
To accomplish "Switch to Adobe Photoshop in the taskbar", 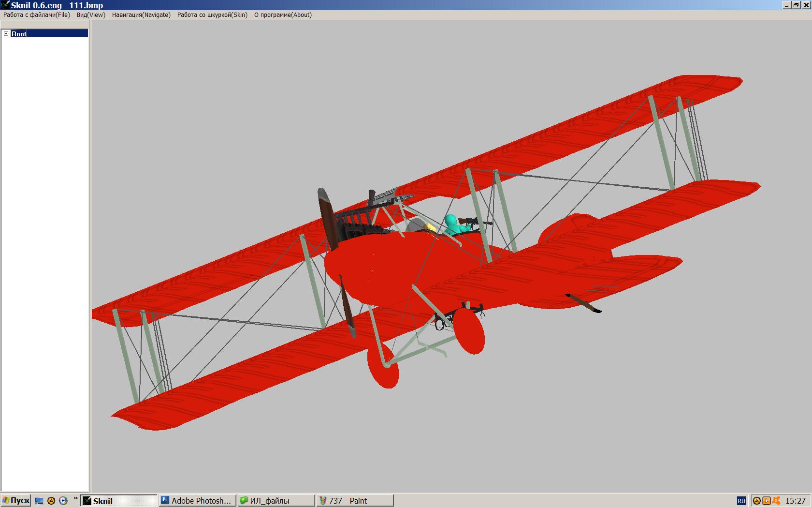I will click(x=198, y=501).
